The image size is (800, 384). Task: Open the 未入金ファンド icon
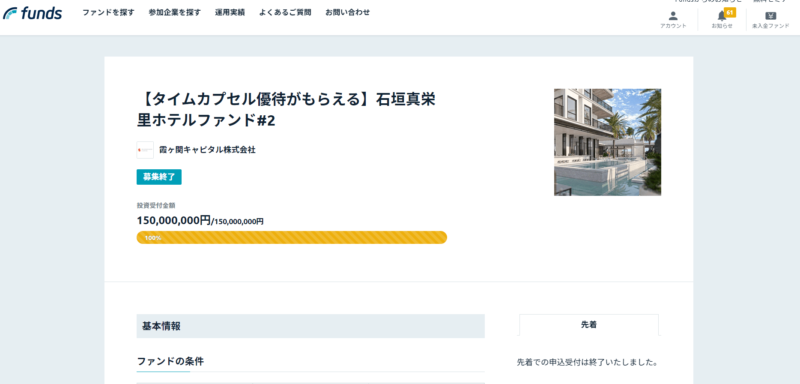point(770,19)
